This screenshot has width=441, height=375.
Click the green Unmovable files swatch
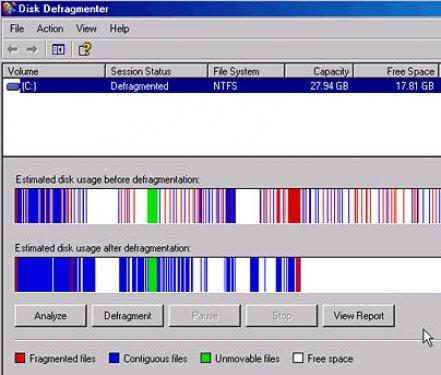(206, 358)
